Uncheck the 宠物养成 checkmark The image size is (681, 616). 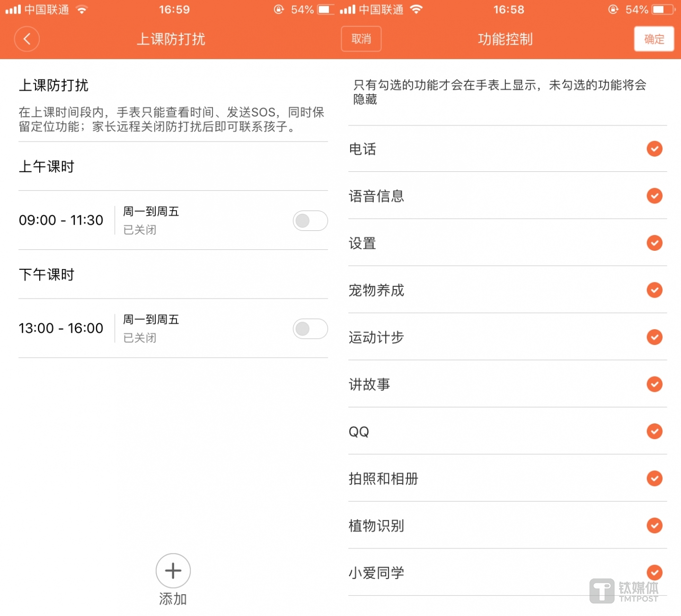coord(654,290)
